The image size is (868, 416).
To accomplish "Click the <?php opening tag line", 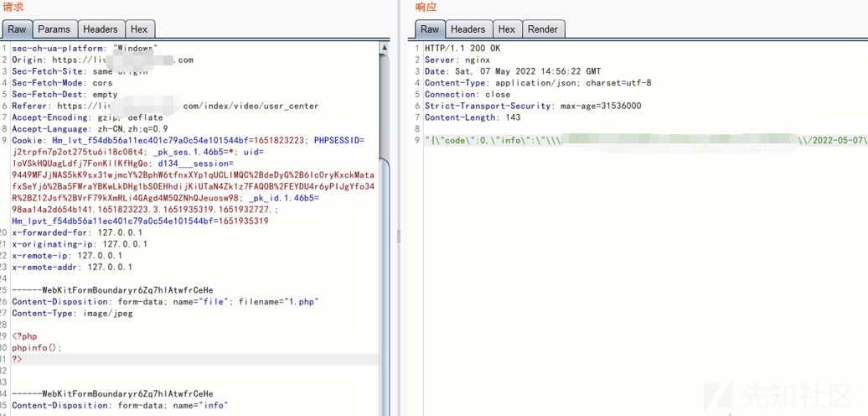I will (24, 336).
